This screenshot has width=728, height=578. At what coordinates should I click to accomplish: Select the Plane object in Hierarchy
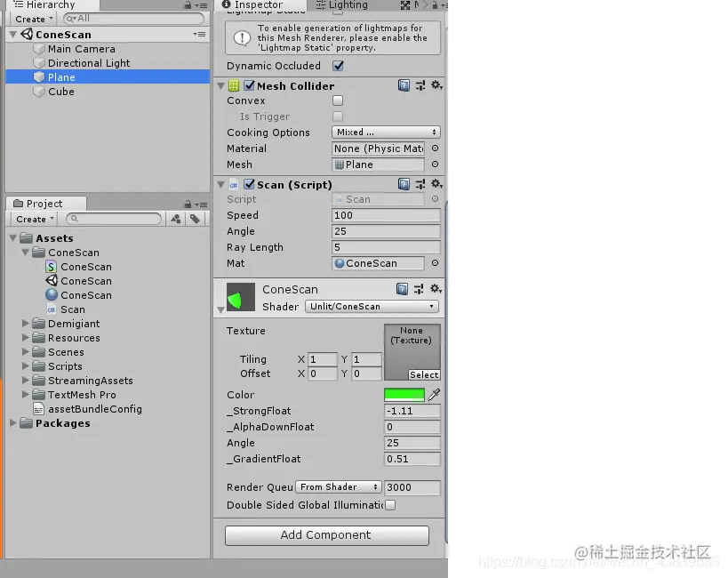108,77
